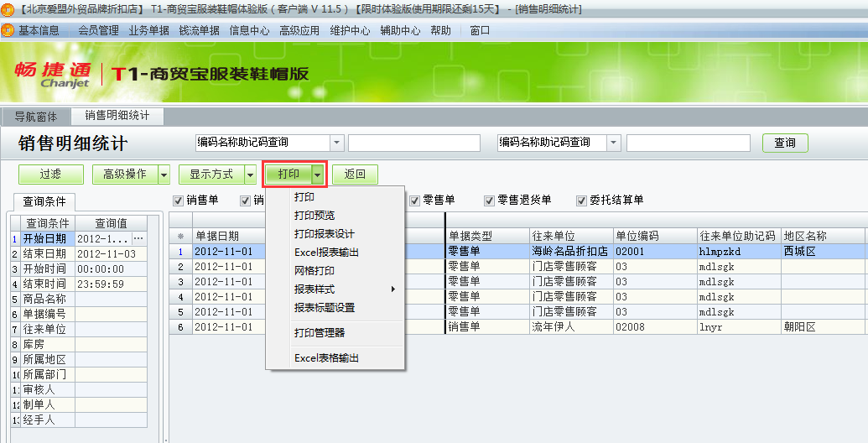
Task: Choose 网格打印 menu entry
Action: pyautogui.click(x=335, y=271)
